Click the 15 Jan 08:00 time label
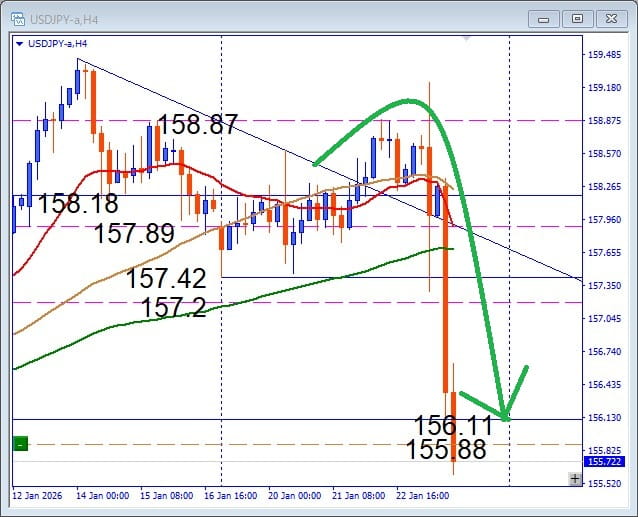The width and height of the screenshot is (638, 517). click(x=166, y=496)
